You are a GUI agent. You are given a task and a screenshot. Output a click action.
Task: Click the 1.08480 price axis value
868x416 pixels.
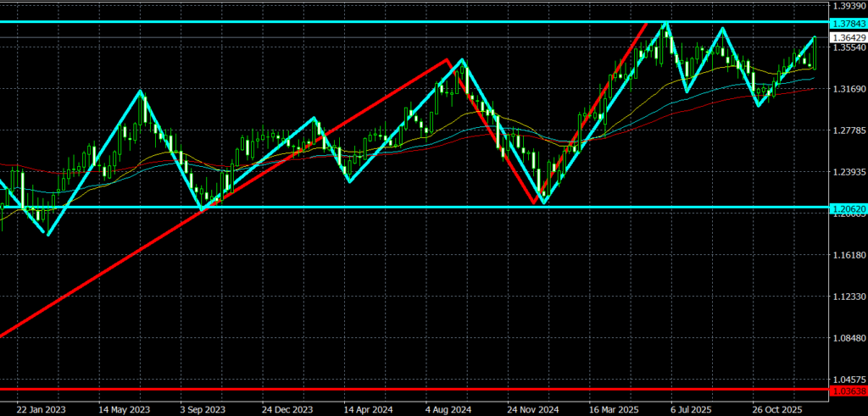coord(847,338)
